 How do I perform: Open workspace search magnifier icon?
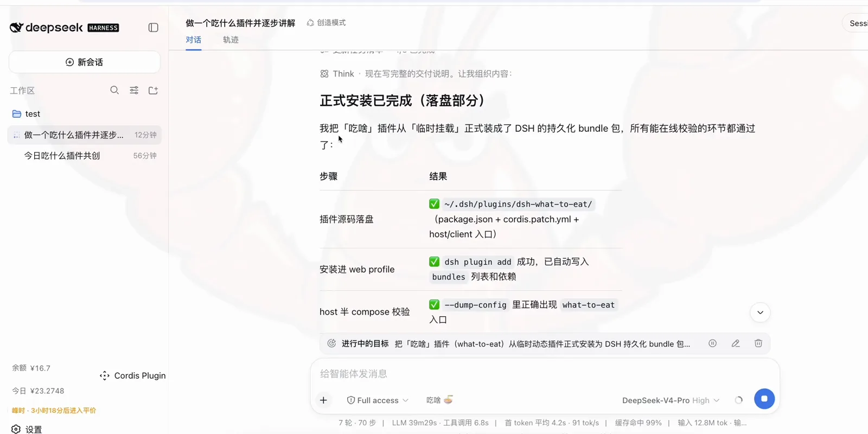pyautogui.click(x=114, y=90)
